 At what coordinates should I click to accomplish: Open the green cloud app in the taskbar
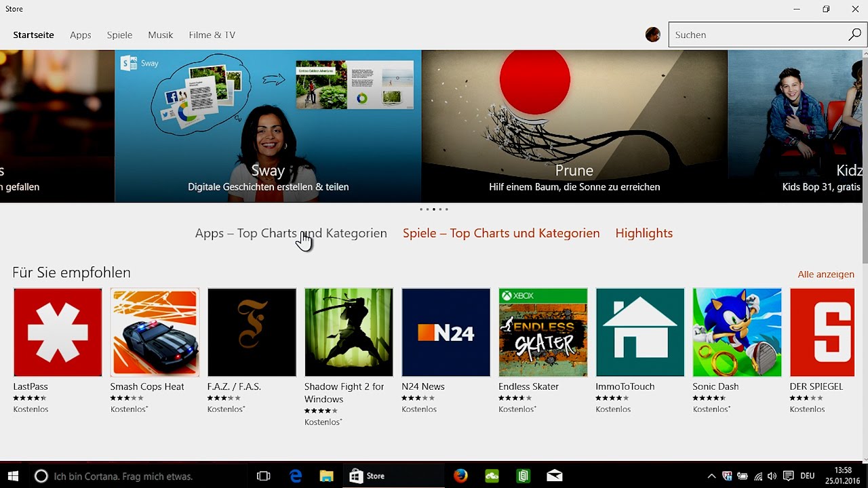coord(492,476)
